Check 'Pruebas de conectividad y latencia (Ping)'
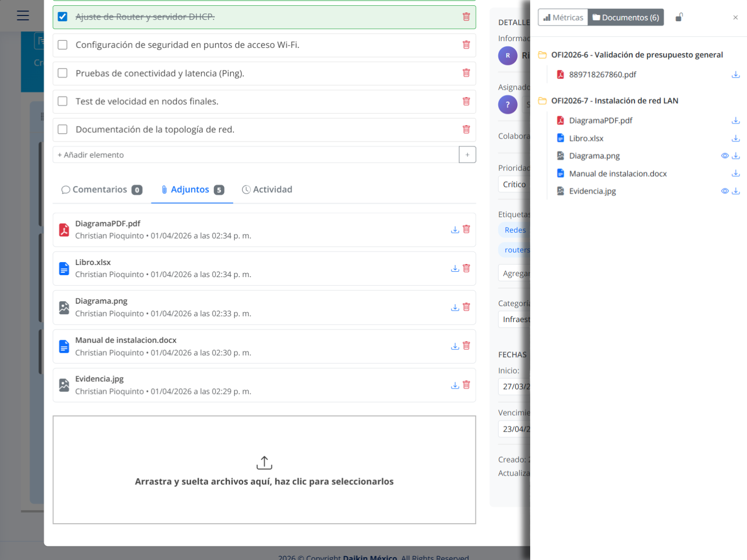 click(63, 73)
